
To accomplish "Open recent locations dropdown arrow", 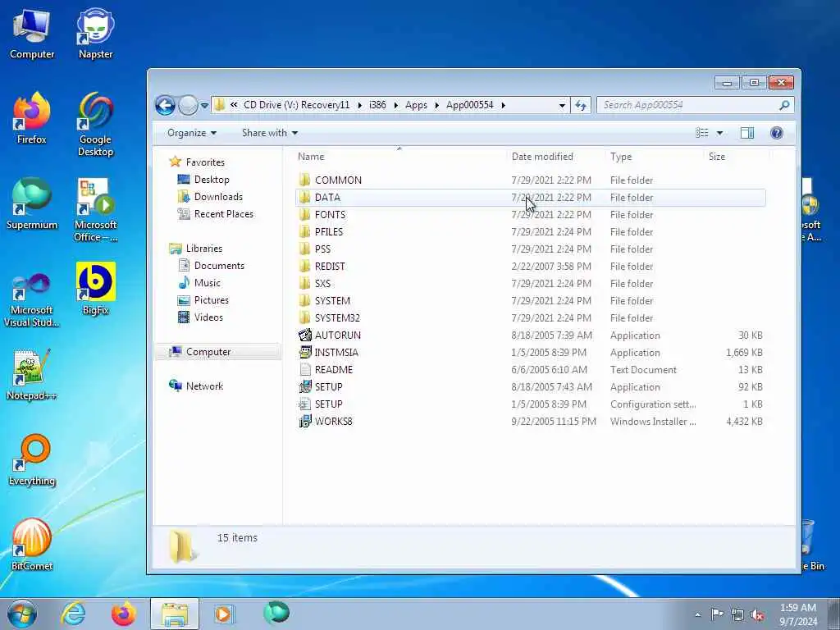I will 204,106.
